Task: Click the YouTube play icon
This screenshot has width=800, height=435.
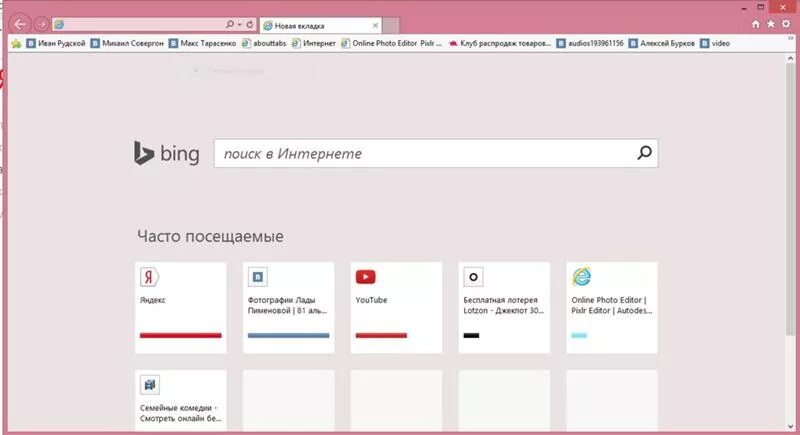Action: (365, 277)
